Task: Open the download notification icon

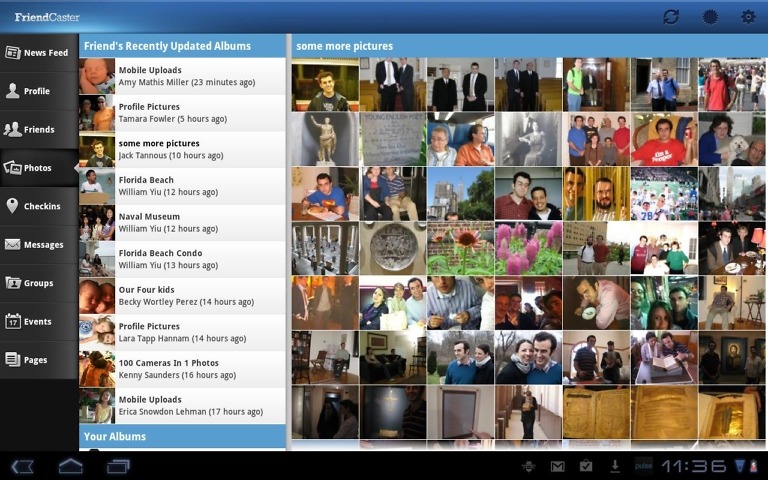Action: pos(615,466)
